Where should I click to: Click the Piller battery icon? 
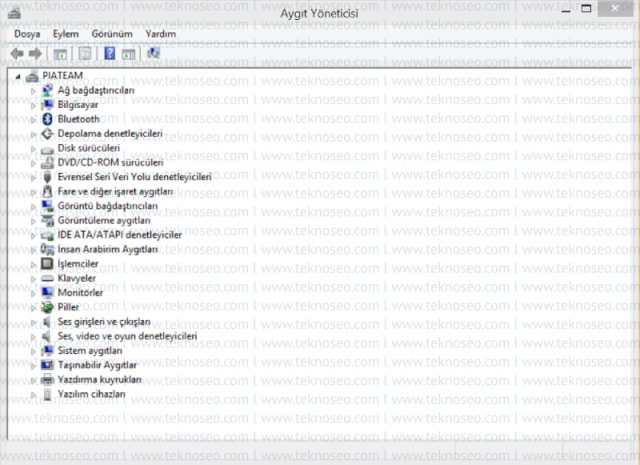47,307
